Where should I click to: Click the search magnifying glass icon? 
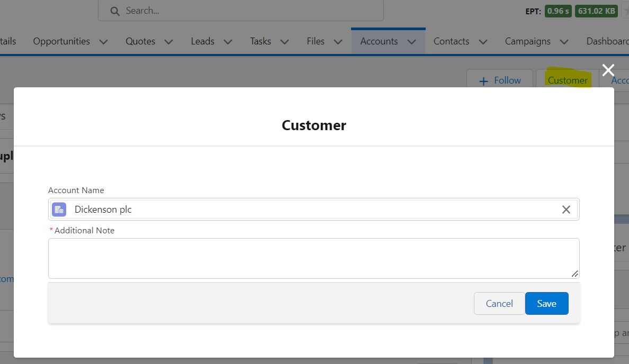[x=114, y=10]
